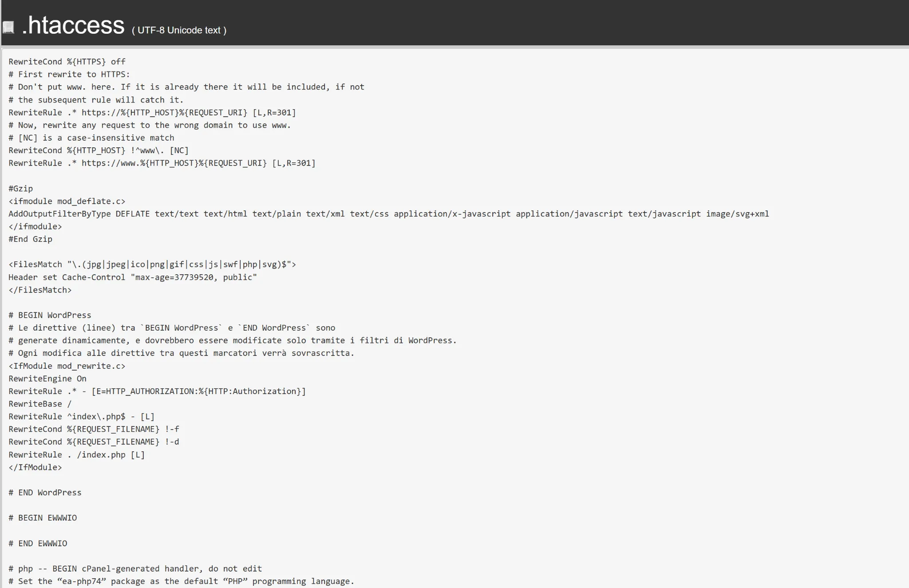Click the document icon in the header

coord(8,27)
